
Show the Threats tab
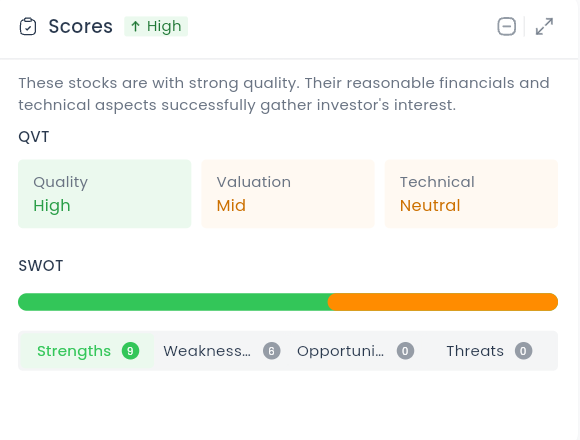click(x=490, y=351)
